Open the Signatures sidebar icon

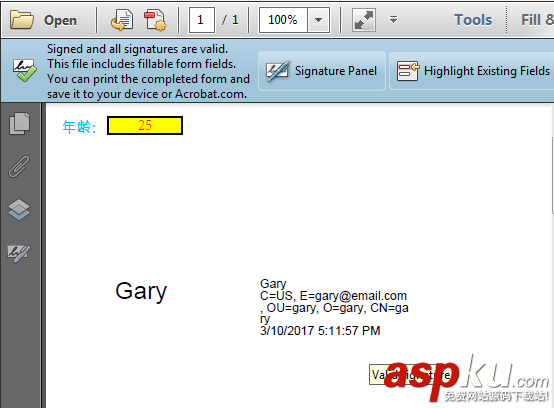point(19,253)
